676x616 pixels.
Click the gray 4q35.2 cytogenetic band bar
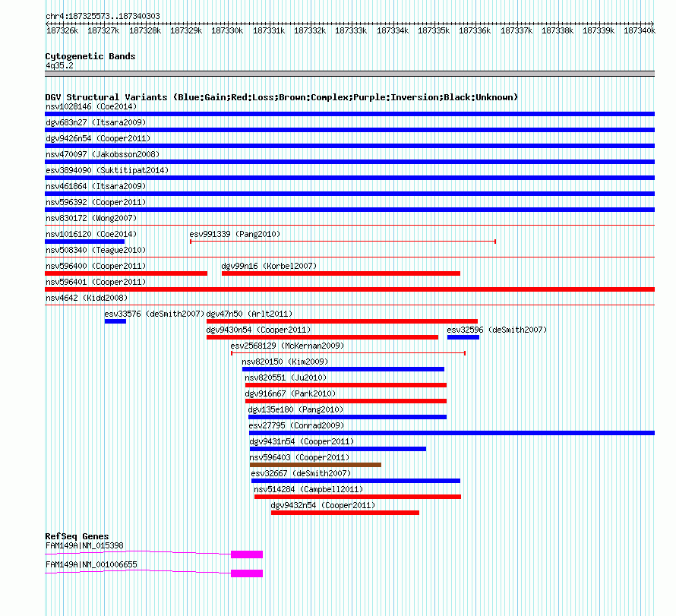[349, 74]
